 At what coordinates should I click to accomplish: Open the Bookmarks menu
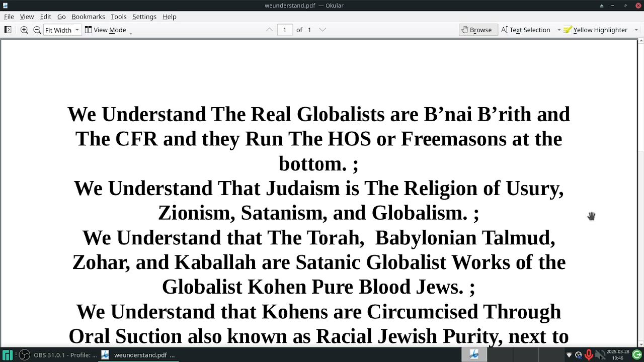tap(88, 17)
